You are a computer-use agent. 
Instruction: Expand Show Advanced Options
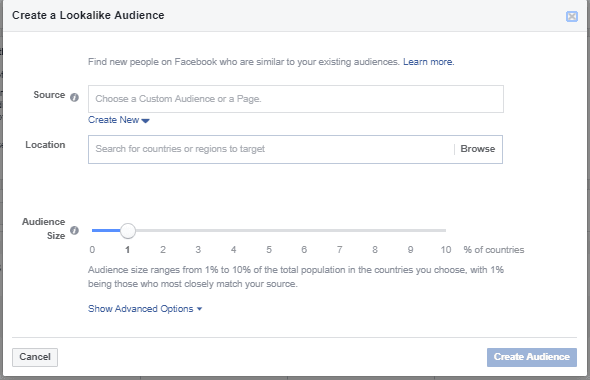pyautogui.click(x=145, y=309)
